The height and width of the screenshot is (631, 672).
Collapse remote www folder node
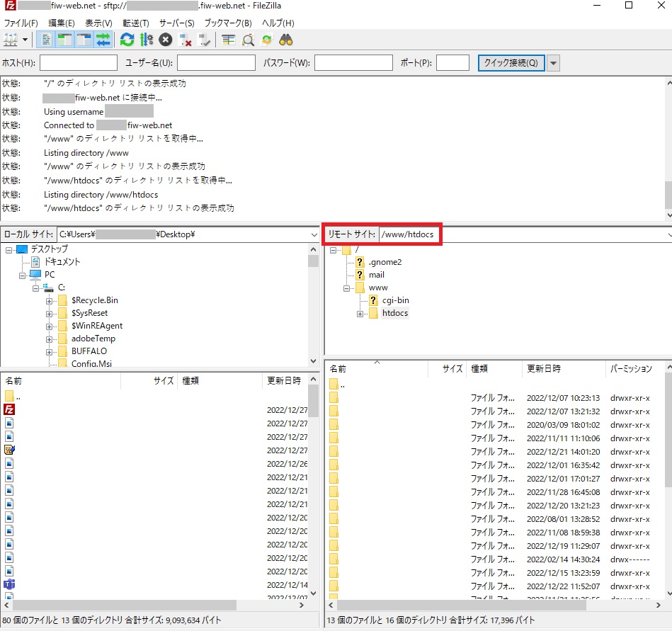click(346, 288)
